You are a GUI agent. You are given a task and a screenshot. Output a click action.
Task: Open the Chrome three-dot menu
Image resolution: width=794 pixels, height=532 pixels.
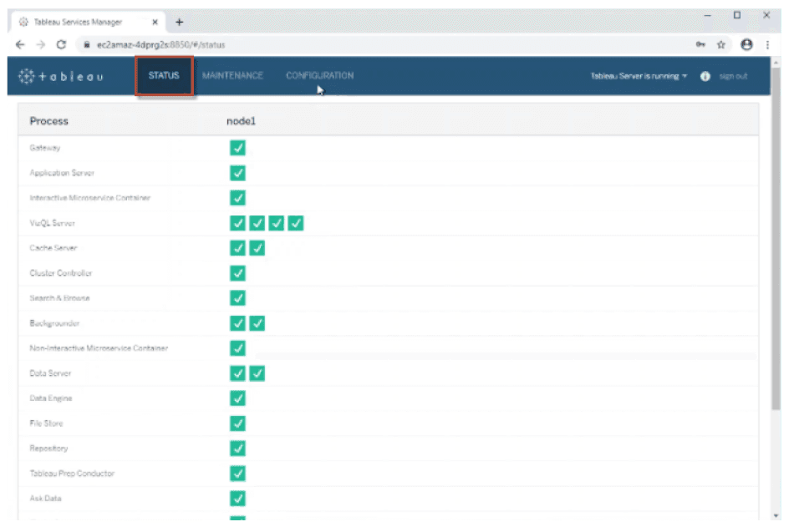[x=766, y=44]
